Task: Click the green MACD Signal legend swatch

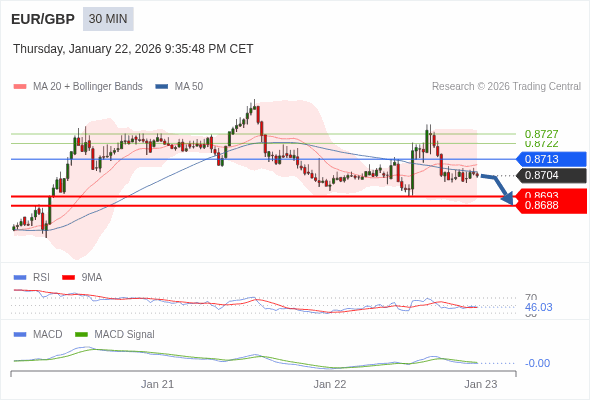Action: point(81,335)
